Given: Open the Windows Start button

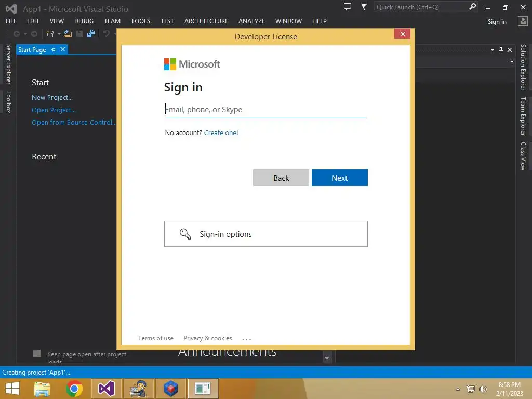Looking at the screenshot, I should tap(12, 389).
